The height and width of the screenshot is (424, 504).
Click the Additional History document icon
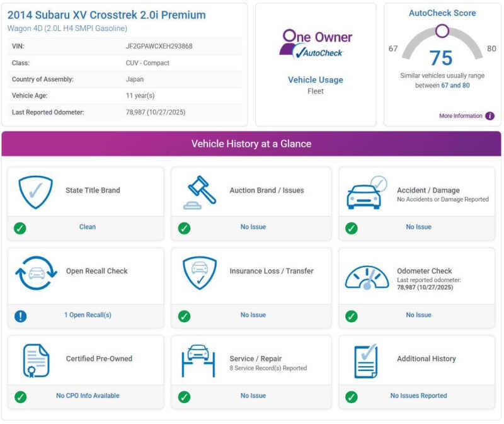[x=365, y=360]
